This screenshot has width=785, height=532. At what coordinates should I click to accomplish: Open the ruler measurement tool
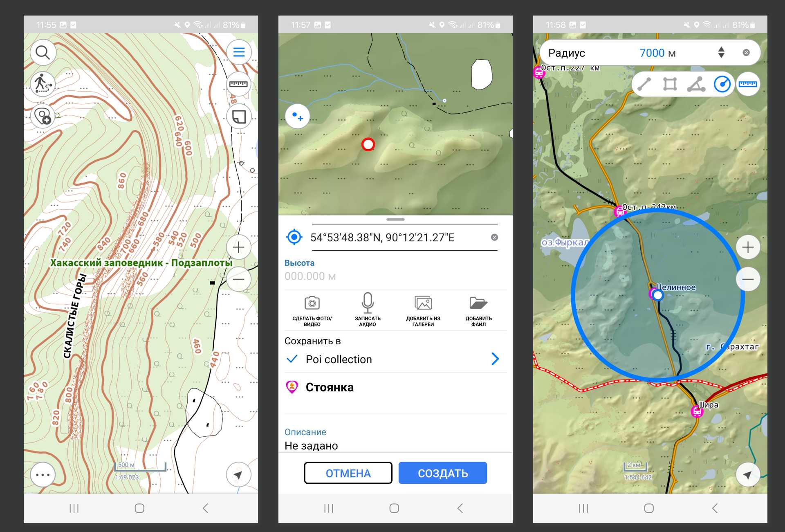(x=239, y=84)
